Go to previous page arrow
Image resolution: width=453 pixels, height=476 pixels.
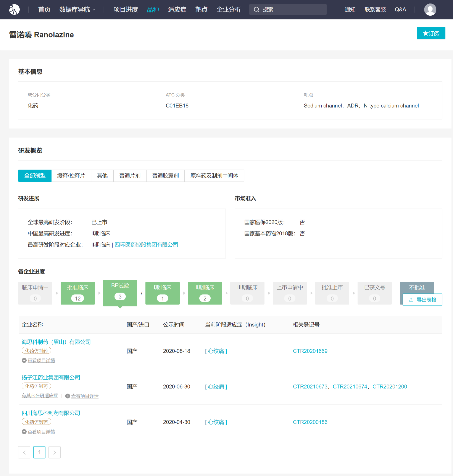click(24, 452)
